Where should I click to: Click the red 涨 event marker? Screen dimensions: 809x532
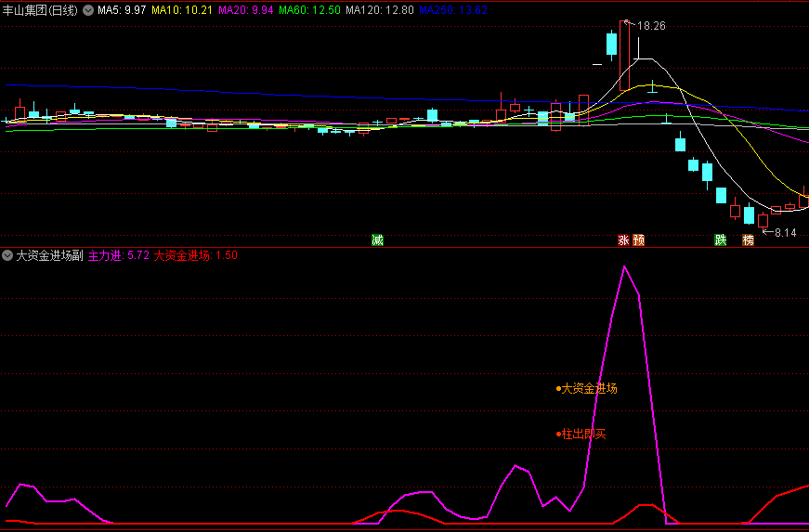(x=624, y=240)
